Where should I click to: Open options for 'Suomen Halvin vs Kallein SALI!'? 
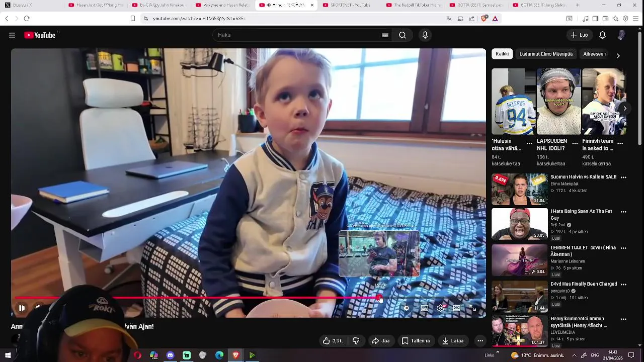coord(623,177)
